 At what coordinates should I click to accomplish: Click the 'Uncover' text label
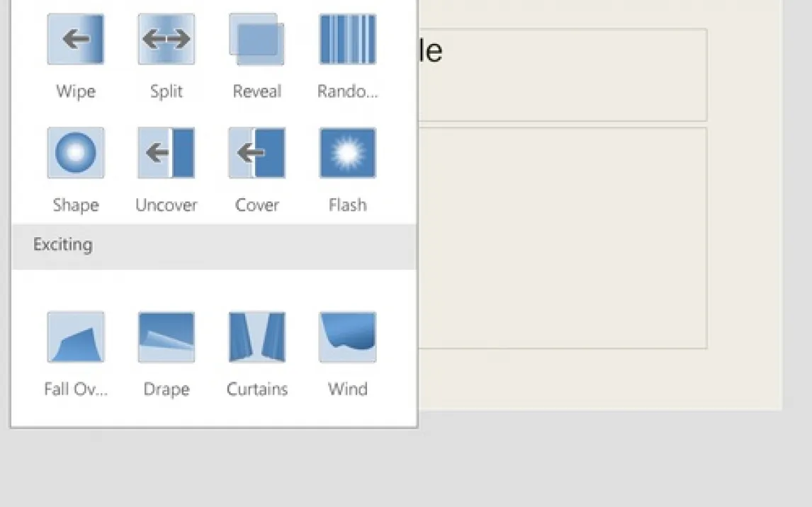(167, 205)
